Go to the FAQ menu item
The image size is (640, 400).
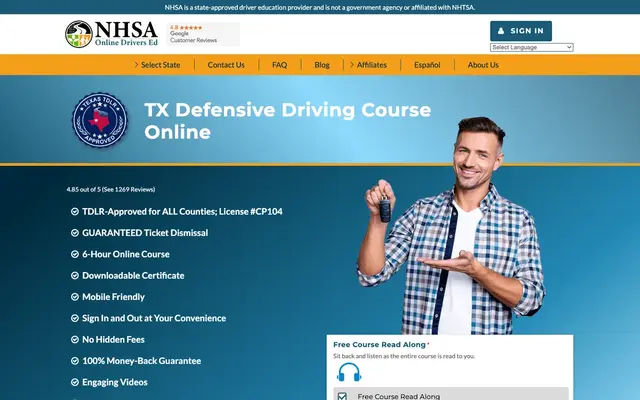(280, 65)
